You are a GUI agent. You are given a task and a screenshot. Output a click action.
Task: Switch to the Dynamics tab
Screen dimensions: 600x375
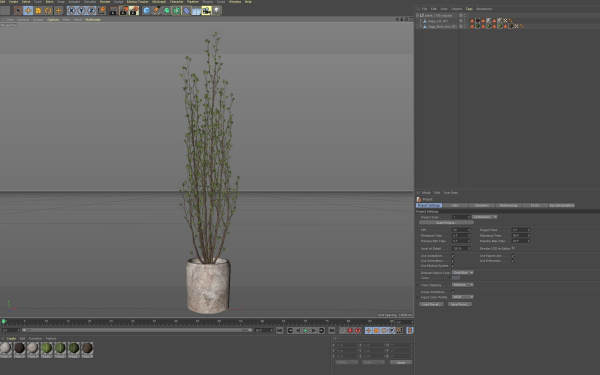point(481,205)
